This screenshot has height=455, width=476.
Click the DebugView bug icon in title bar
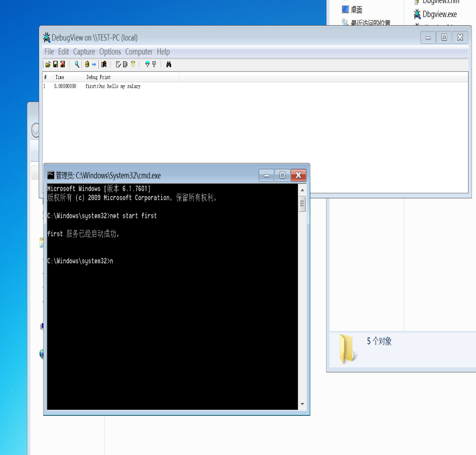(x=47, y=37)
